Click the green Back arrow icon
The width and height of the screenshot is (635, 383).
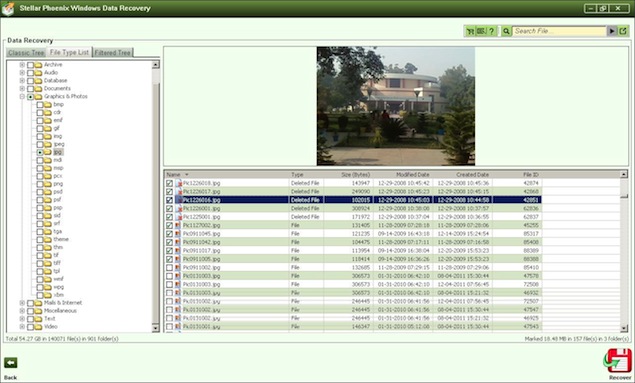click(x=11, y=362)
